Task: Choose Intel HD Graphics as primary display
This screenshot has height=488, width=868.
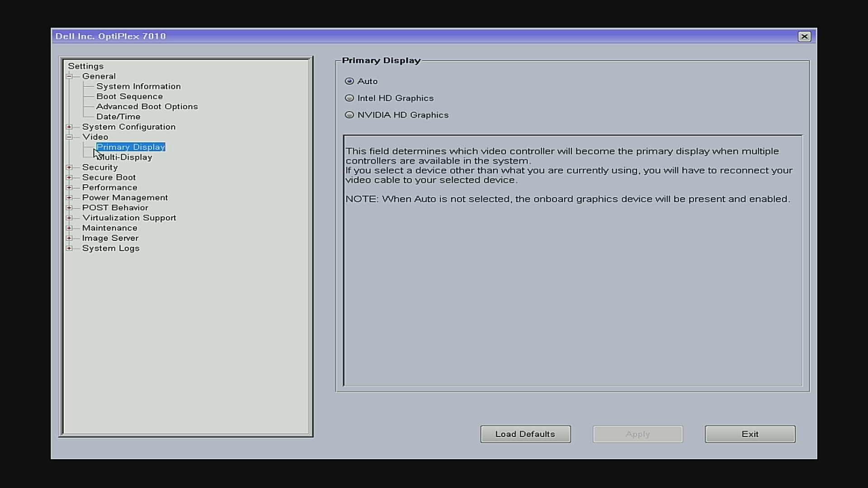Action: [x=349, y=98]
